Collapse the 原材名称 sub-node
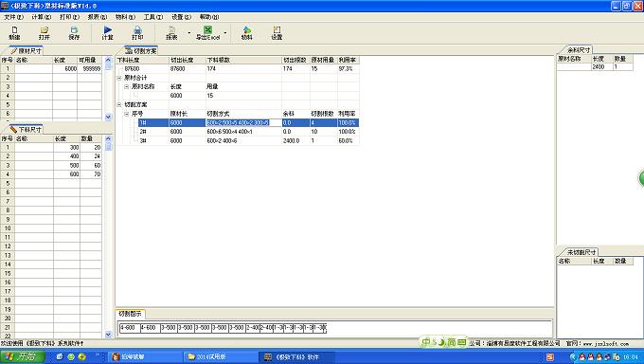644x364 pixels. (x=127, y=87)
